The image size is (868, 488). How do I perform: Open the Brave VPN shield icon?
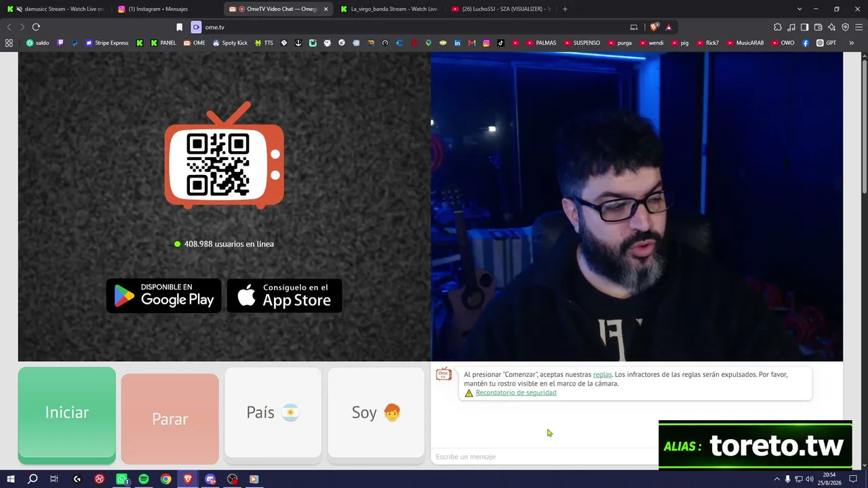(845, 27)
